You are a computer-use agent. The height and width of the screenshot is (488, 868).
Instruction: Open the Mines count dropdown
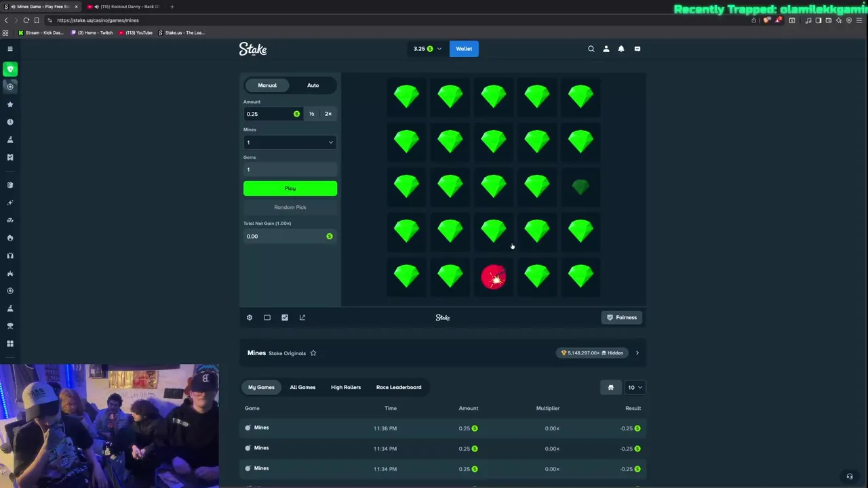tap(290, 142)
